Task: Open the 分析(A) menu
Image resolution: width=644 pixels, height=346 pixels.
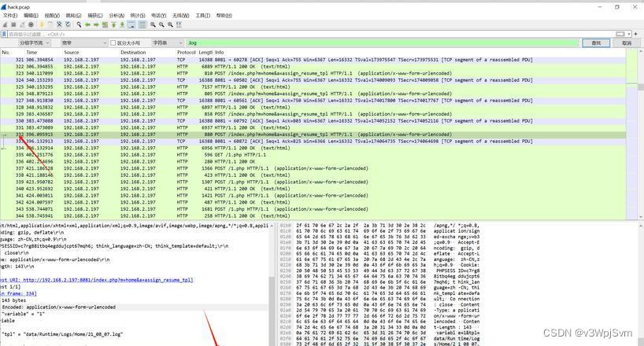Action: click(x=117, y=15)
